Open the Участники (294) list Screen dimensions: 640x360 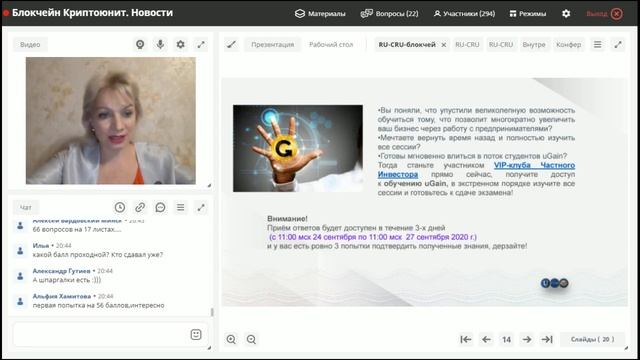(x=464, y=13)
